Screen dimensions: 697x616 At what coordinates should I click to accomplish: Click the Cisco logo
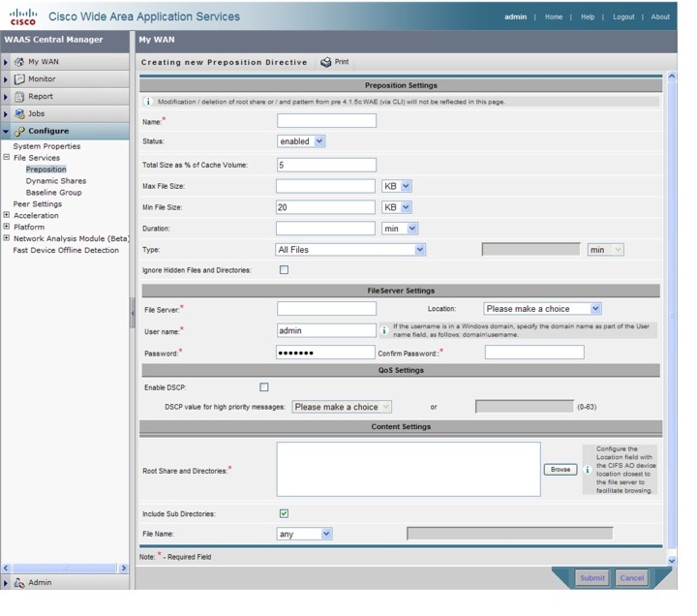point(22,16)
